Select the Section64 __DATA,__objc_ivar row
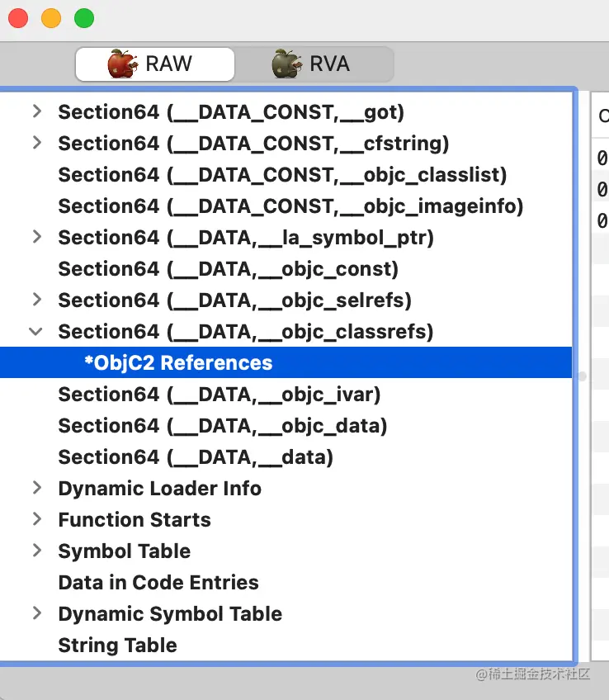The width and height of the screenshot is (609, 700). tap(220, 395)
